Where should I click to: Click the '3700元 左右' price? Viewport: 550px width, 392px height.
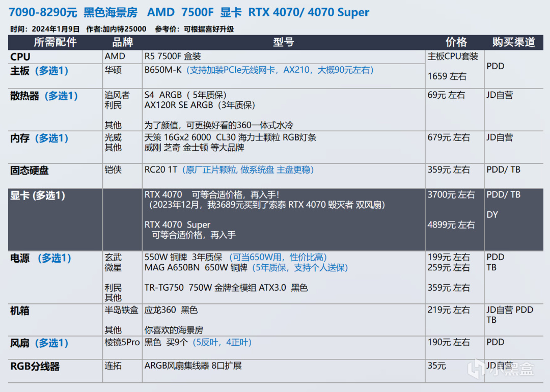coord(451,194)
